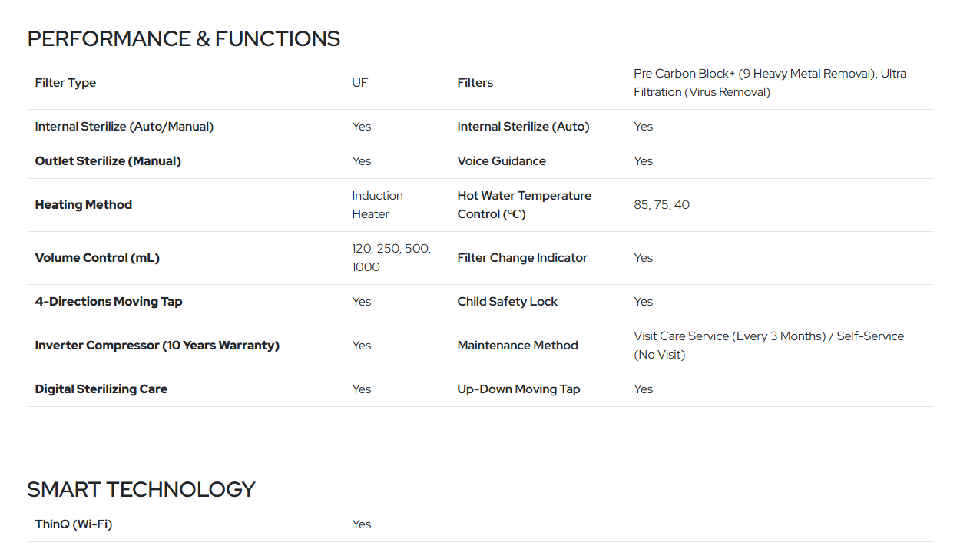
Task: Select the Induction Heater value
Action: pos(378,205)
